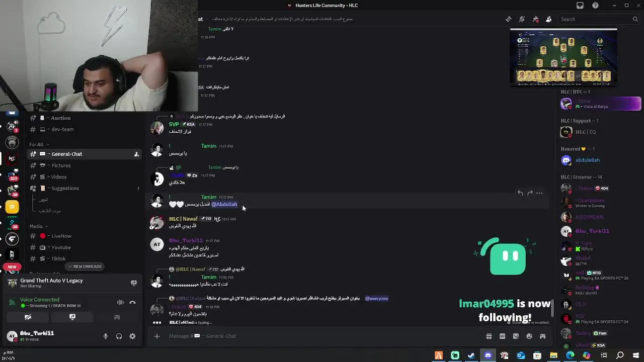The image size is (644, 362).
Task: Click the @Abdullah mention link
Action: click(x=224, y=204)
